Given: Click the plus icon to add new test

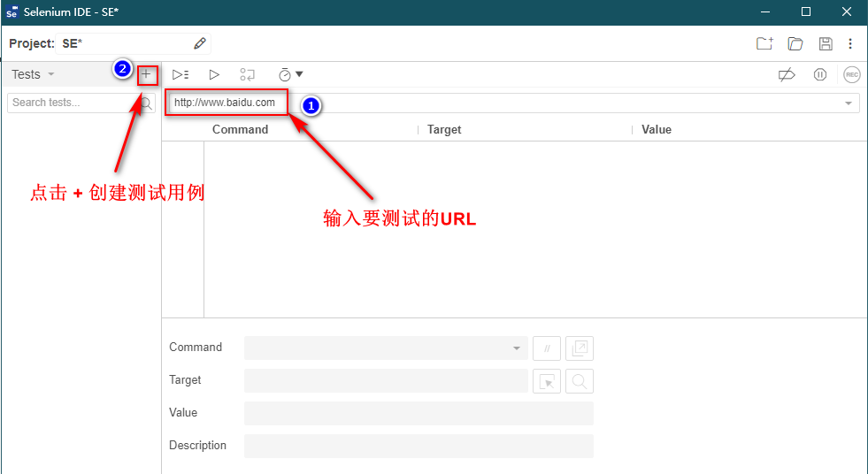Looking at the screenshot, I should coord(147,74).
